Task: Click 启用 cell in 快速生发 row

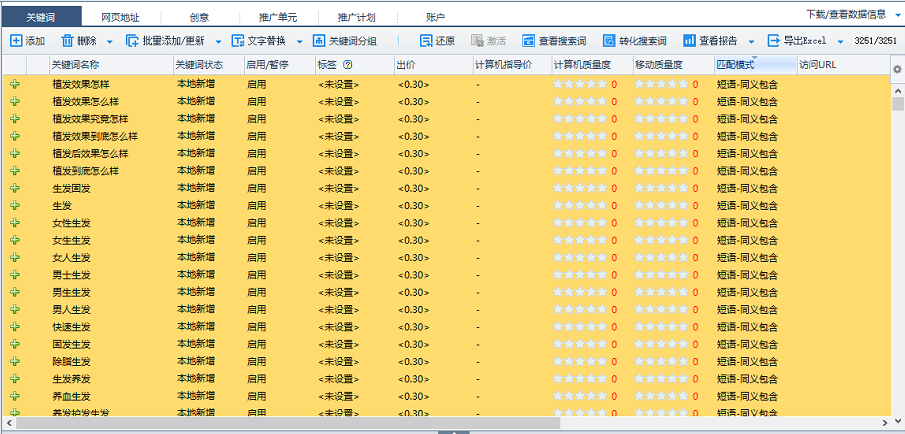Action: [x=257, y=327]
